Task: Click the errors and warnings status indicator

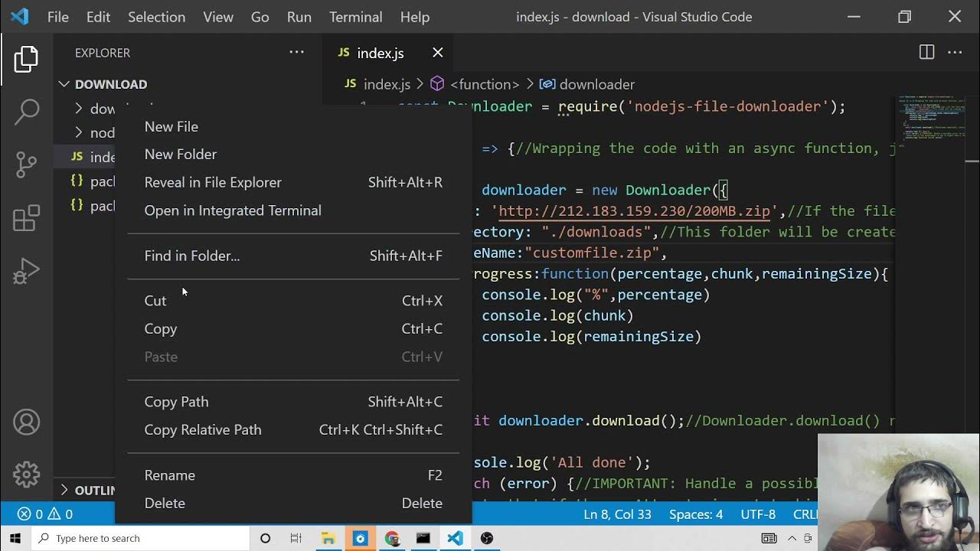Action: 45,514
